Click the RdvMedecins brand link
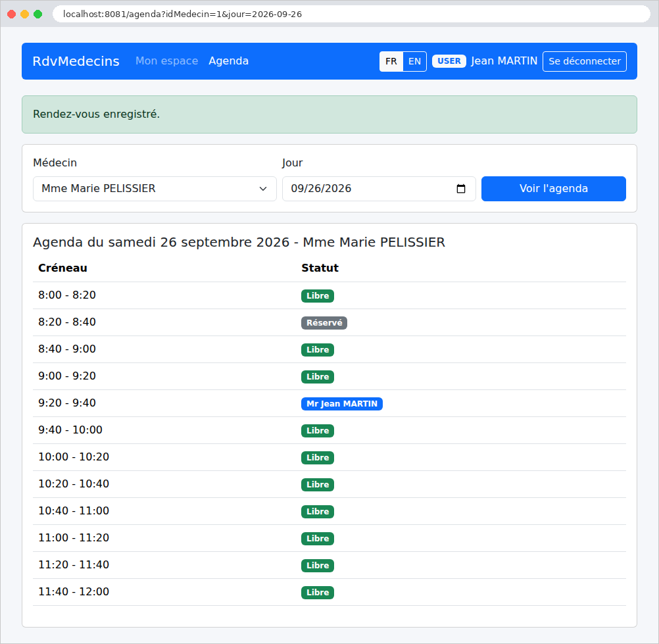Image resolution: width=659 pixels, height=644 pixels. coord(76,61)
